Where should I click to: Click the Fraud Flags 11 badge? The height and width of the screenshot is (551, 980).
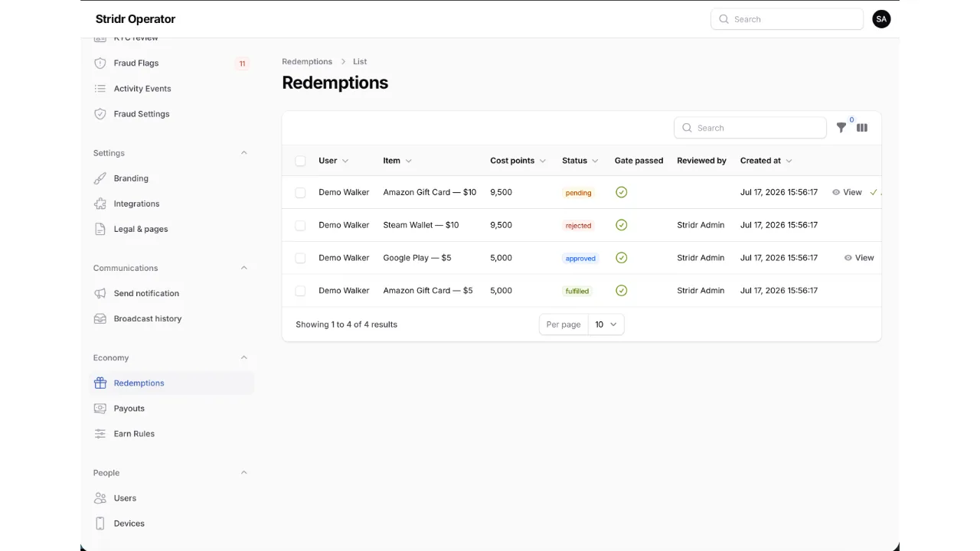[242, 64]
